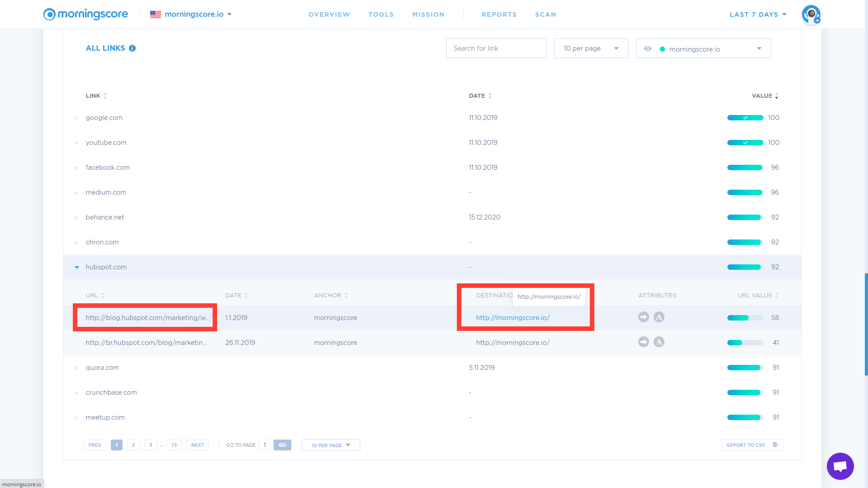Select page 1 in pagination
The width and height of the screenshot is (868, 488).
click(117, 445)
